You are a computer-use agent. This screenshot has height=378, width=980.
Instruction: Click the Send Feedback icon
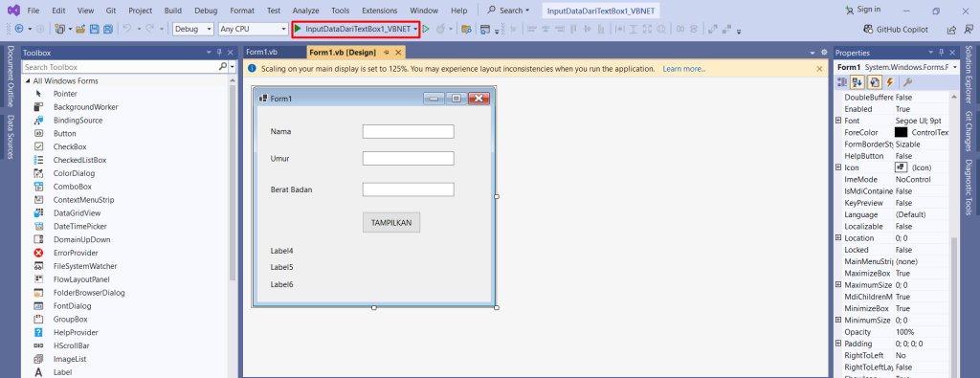(x=969, y=29)
